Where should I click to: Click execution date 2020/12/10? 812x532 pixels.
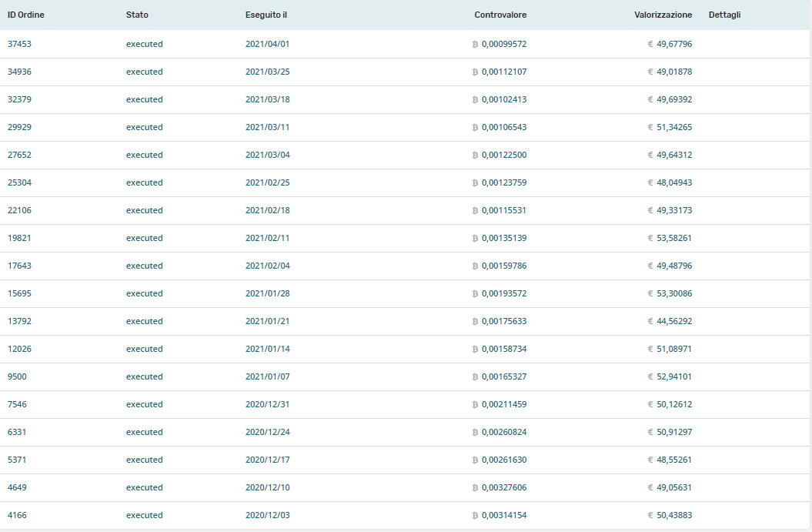pos(267,487)
